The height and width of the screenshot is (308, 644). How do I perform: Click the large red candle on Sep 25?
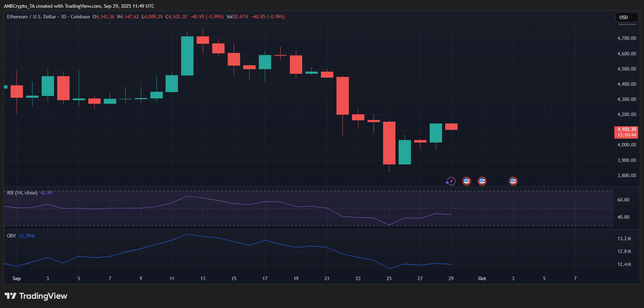pos(389,143)
